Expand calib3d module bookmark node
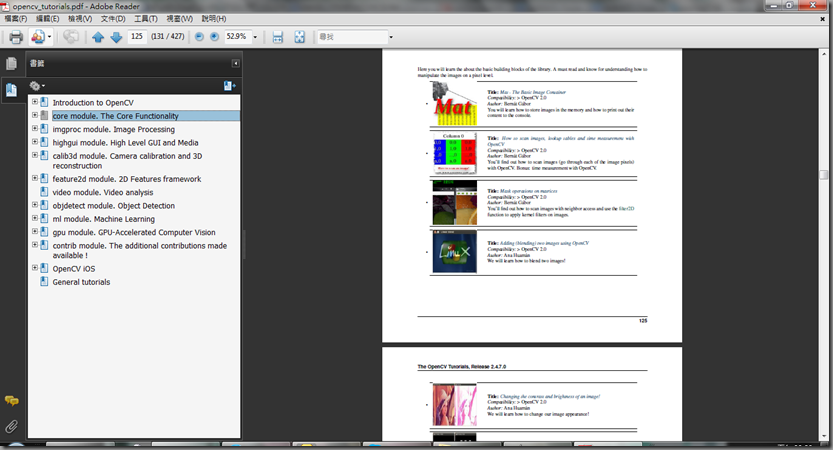Image resolution: width=833 pixels, height=450 pixels. point(35,155)
